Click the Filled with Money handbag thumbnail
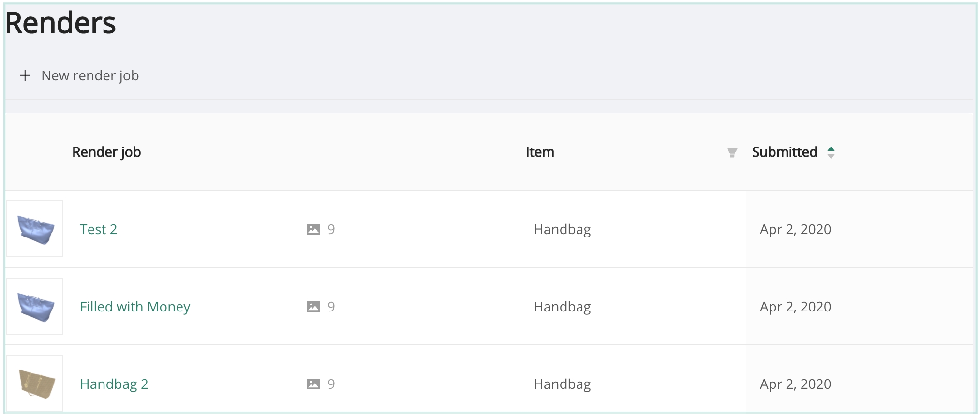 coord(35,306)
